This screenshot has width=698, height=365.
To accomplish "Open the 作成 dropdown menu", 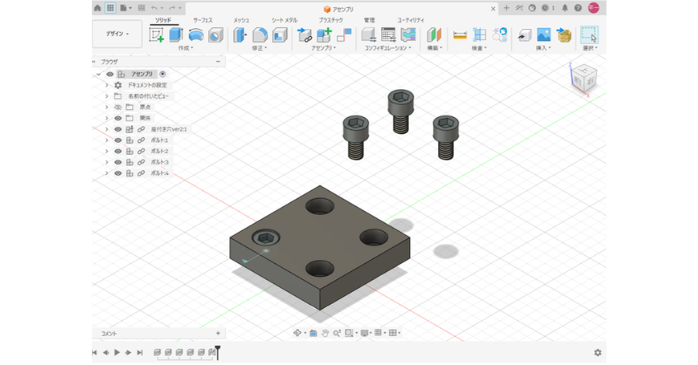I will pyautogui.click(x=186, y=48).
